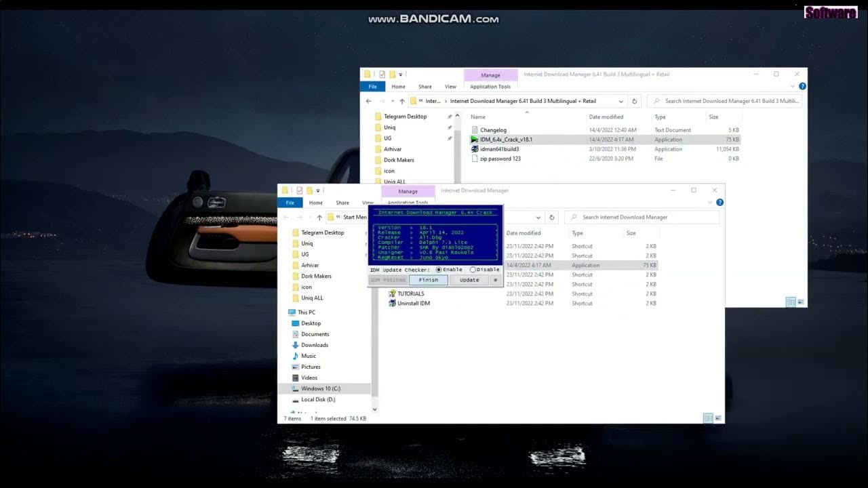Open File tab in Build 3 window
This screenshot has height=488, width=868.
click(373, 87)
